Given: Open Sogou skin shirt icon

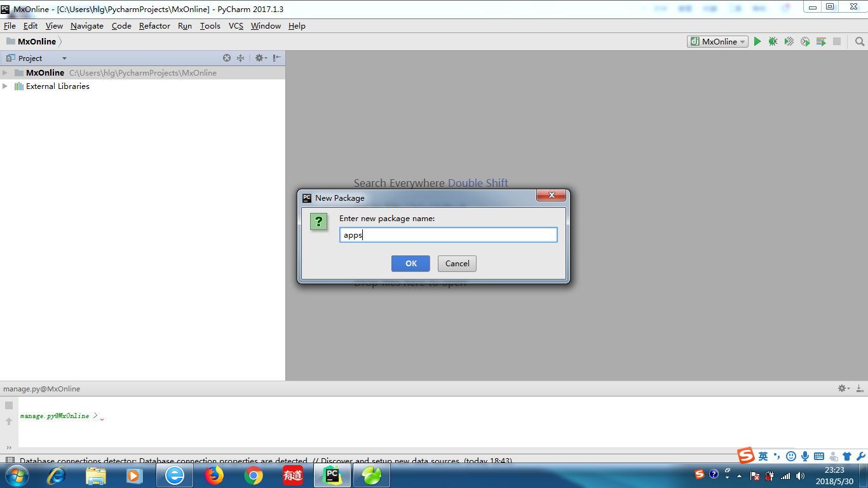Looking at the screenshot, I should point(847,456).
